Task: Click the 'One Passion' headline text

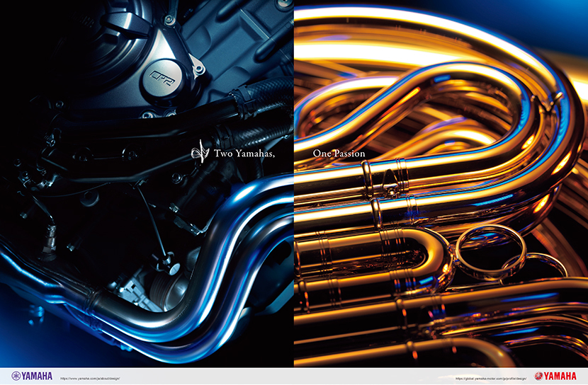Action: click(x=339, y=154)
